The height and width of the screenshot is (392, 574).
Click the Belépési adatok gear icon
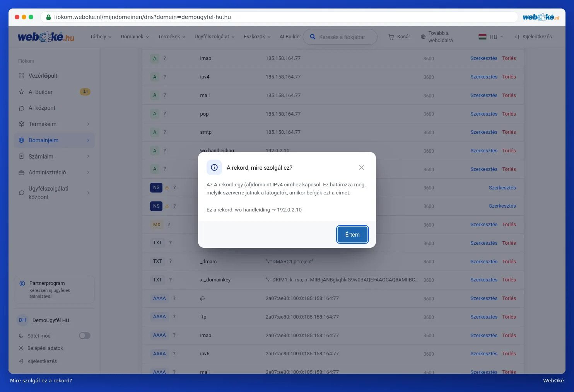pyautogui.click(x=21, y=348)
